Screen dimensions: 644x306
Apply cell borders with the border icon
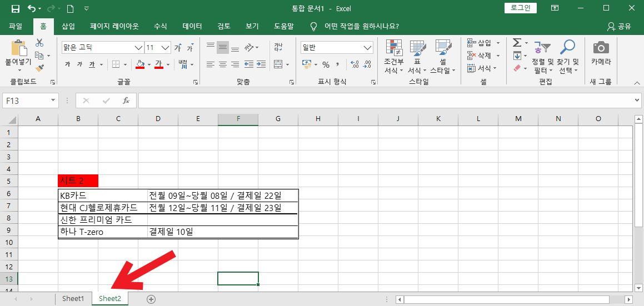click(116, 64)
